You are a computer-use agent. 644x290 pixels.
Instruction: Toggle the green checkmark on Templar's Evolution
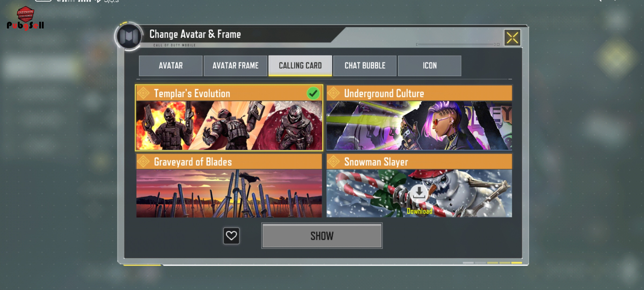[x=313, y=93]
